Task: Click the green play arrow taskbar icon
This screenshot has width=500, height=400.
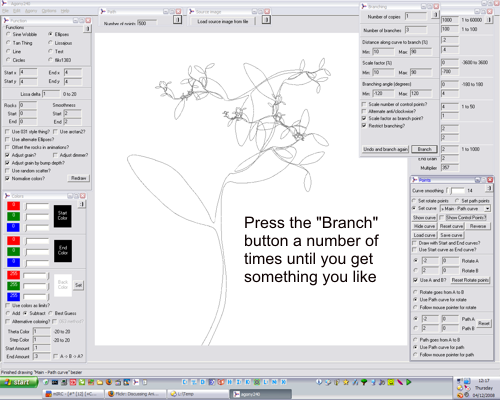Action: tap(409, 382)
